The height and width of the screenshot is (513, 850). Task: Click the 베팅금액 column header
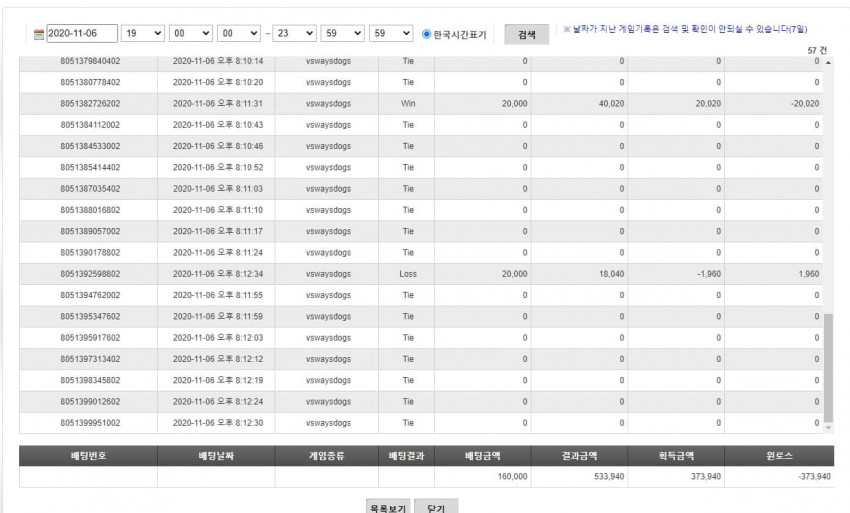click(482, 456)
